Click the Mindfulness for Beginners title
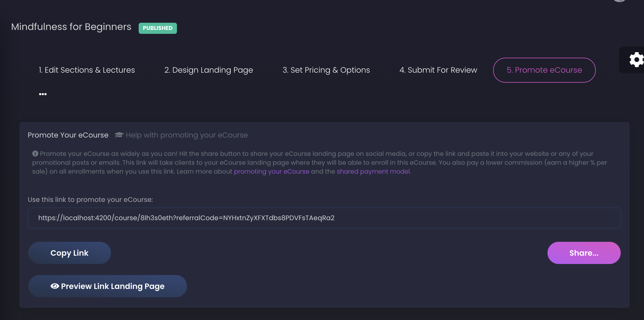This screenshot has height=320, width=644. [71, 27]
